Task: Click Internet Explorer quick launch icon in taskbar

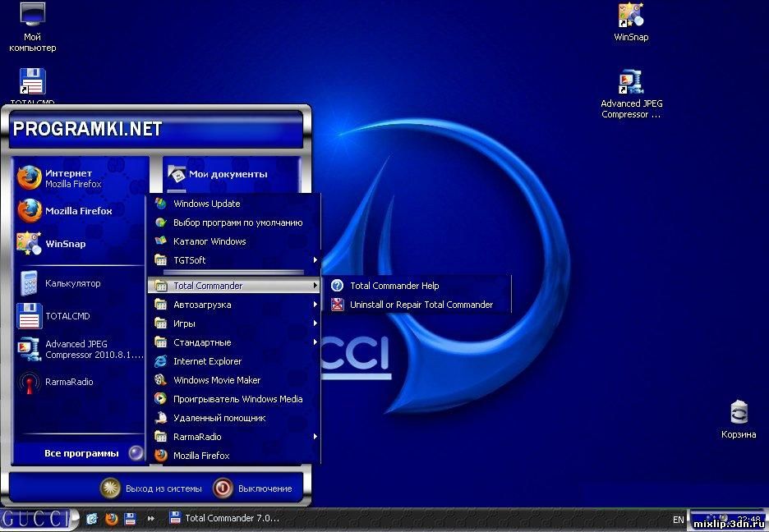Action: [92, 519]
